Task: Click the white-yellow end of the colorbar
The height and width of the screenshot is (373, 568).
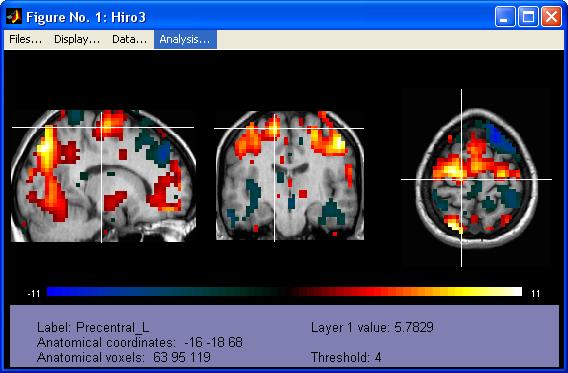Action: (516, 292)
